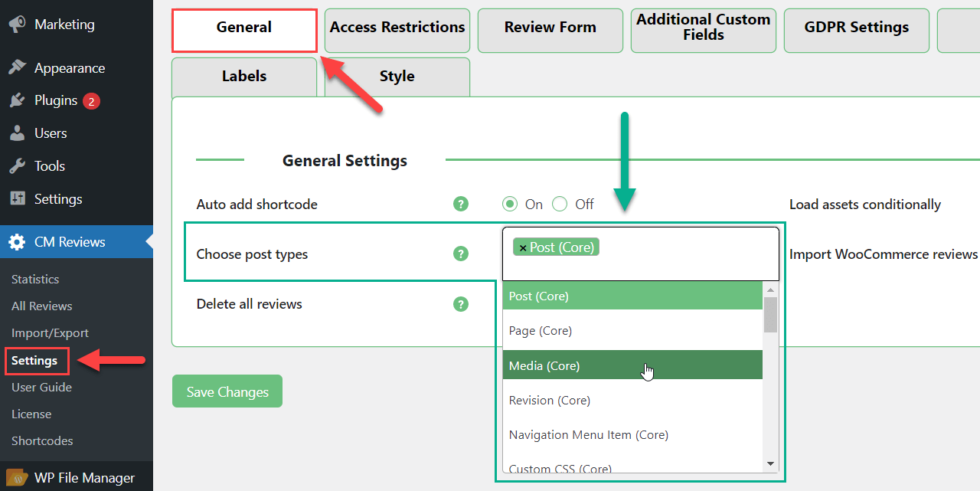Remove the Post (Core) tag
The width and height of the screenshot is (980, 491).
pos(523,247)
